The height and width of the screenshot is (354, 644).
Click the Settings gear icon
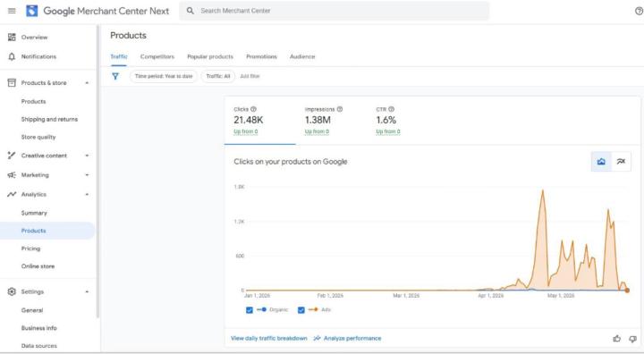click(12, 291)
